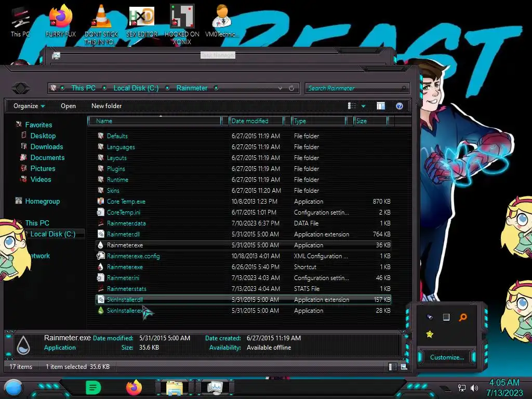Viewport: 532px width, 399px height.
Task: Toggle the preview pane icon
Action: [x=381, y=106]
